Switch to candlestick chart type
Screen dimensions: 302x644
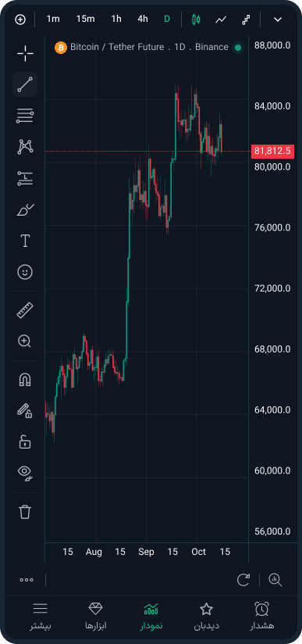tap(196, 20)
